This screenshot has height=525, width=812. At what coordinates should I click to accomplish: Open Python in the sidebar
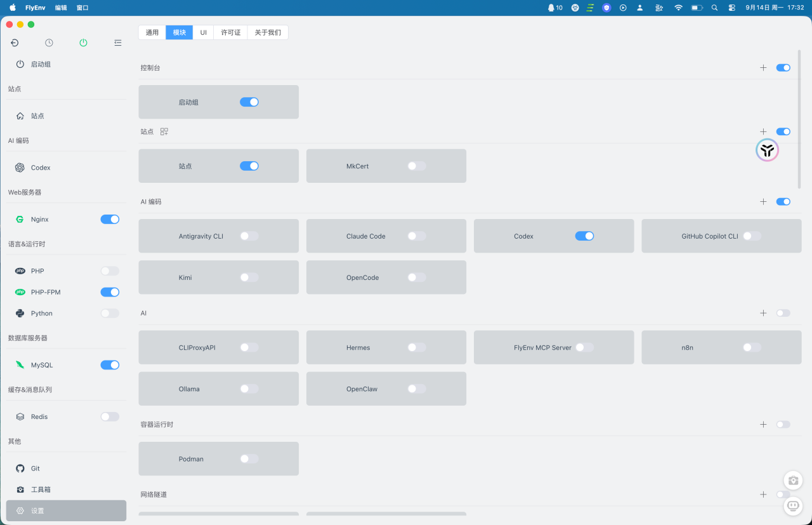click(66, 314)
